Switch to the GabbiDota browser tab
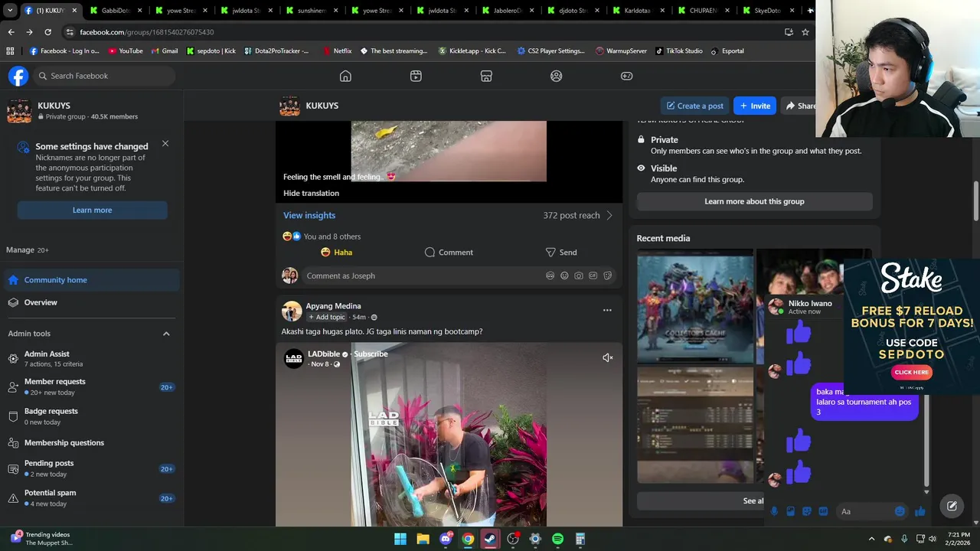Image resolution: width=980 pixels, height=551 pixels. 115,11
